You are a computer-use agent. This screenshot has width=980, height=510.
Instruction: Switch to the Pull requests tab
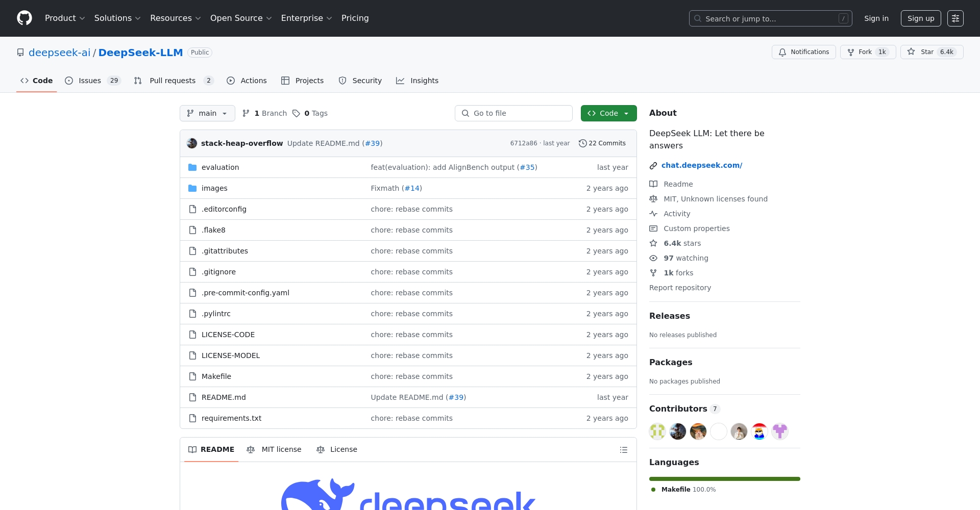[173, 81]
